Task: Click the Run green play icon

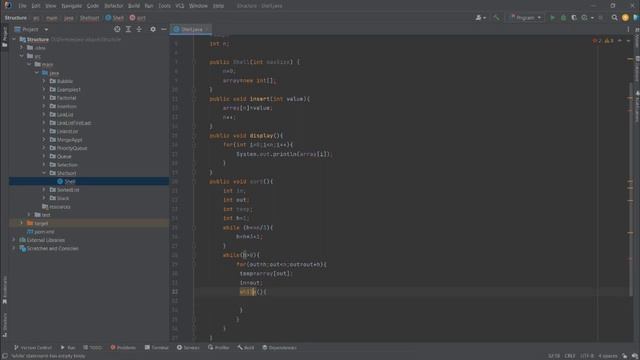Action: click(x=553, y=18)
